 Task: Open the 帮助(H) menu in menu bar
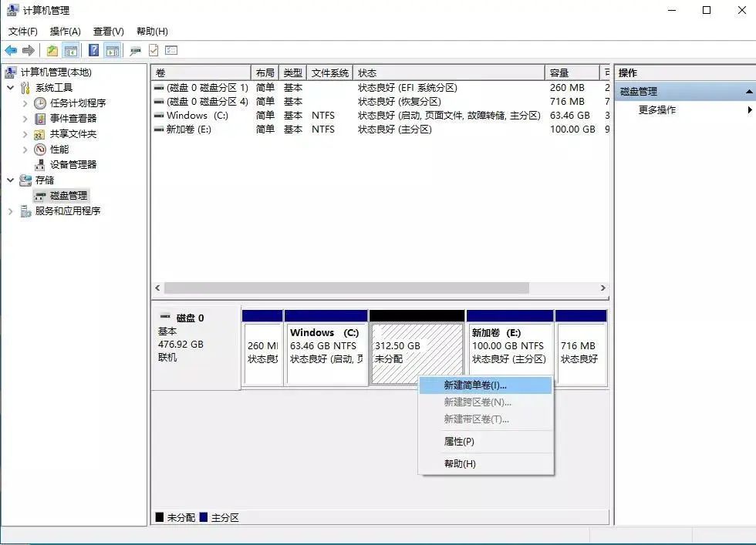click(153, 32)
